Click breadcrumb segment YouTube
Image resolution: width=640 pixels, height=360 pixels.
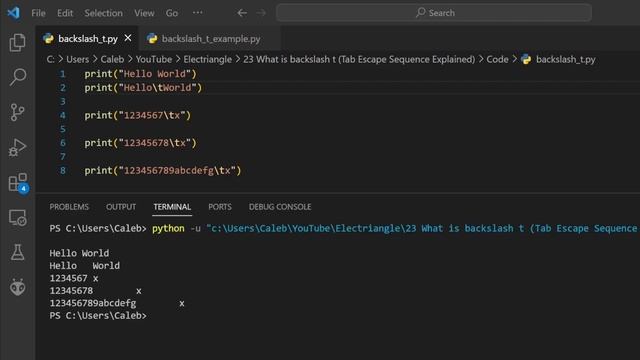point(154,59)
